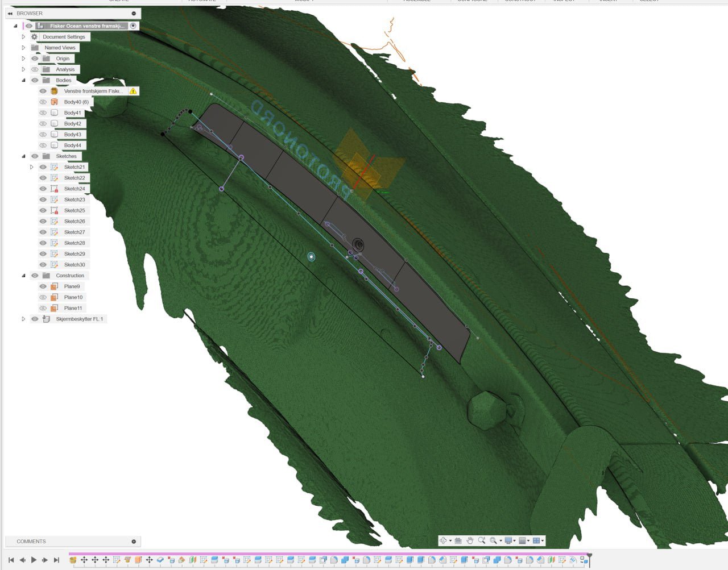Image resolution: width=728 pixels, height=570 pixels.
Task: Collapse the Construction folder
Action: pos(23,276)
